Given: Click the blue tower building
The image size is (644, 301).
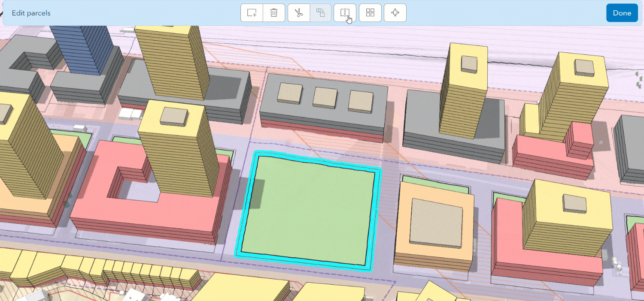Looking at the screenshot, I should (x=83, y=49).
